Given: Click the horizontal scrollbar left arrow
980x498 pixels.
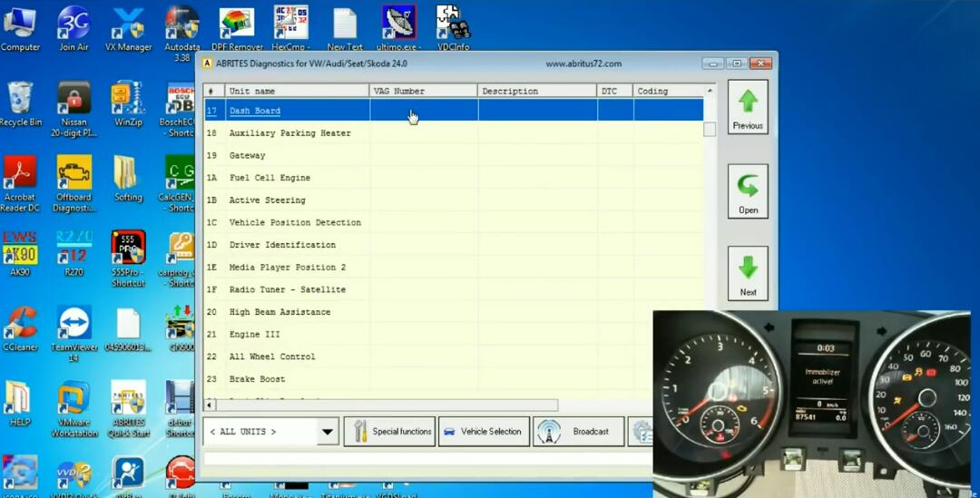Looking at the screenshot, I should 210,405.
